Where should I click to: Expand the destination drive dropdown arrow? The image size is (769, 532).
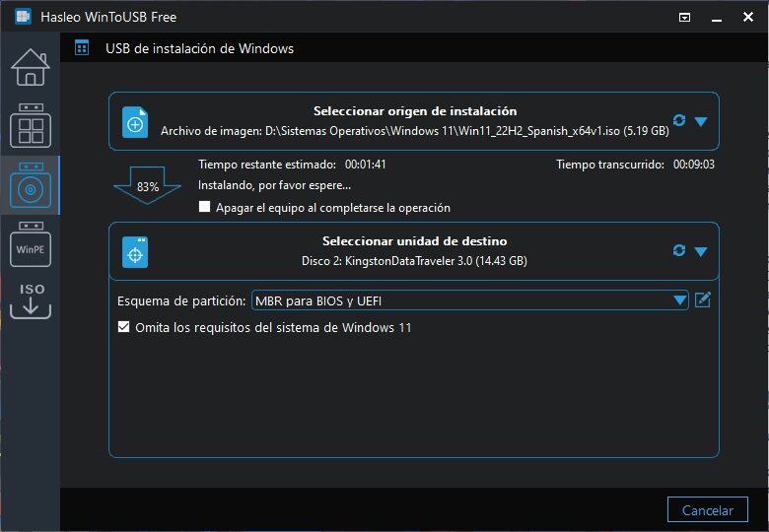click(701, 252)
